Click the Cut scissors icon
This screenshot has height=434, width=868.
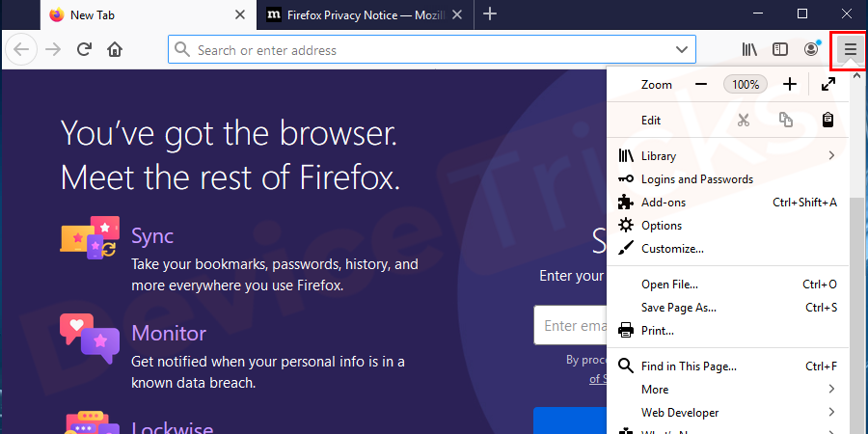point(744,120)
